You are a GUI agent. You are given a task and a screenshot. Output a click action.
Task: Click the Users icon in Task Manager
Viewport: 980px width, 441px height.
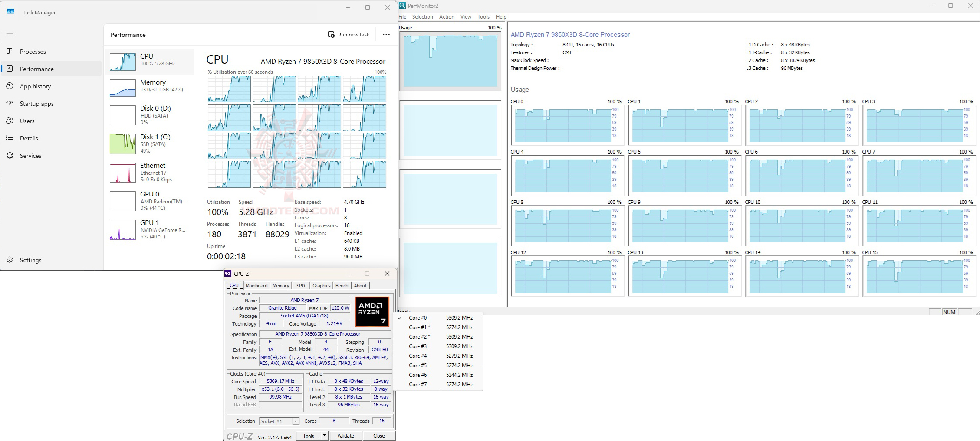tap(10, 121)
